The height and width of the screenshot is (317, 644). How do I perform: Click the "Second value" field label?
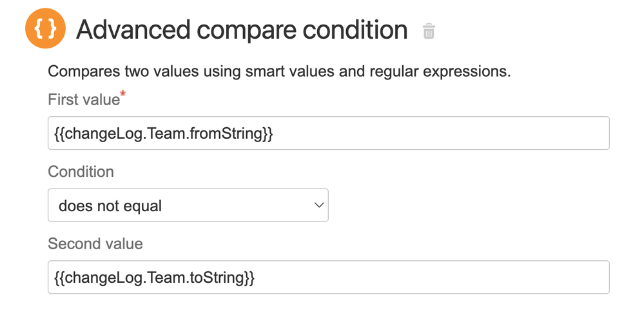(x=95, y=243)
